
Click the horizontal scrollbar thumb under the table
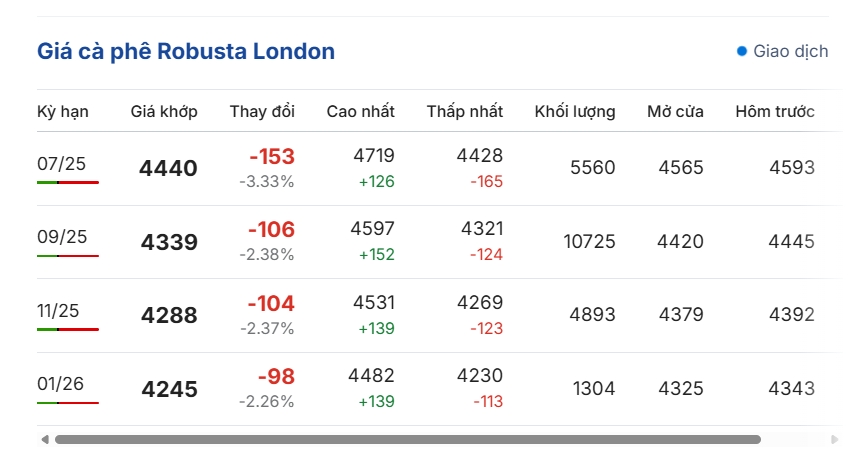click(x=408, y=440)
